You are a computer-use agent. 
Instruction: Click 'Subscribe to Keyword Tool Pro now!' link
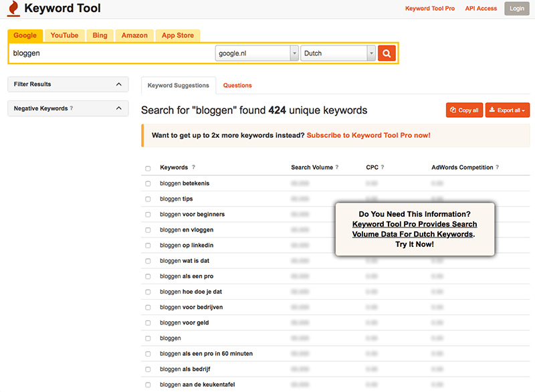pyautogui.click(x=368, y=135)
